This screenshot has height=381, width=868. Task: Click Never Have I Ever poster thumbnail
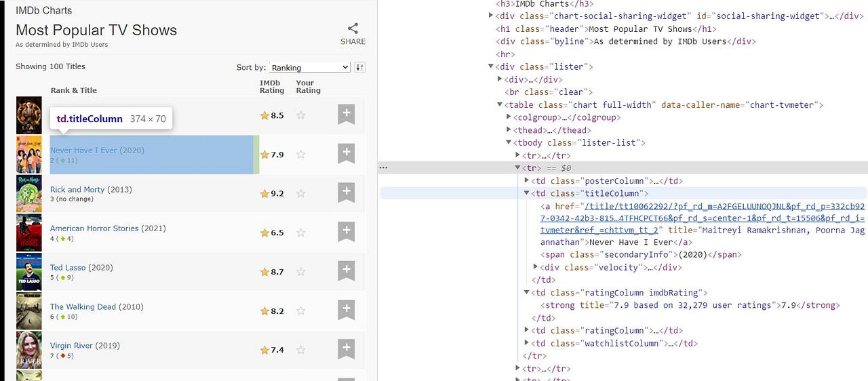[x=29, y=155]
